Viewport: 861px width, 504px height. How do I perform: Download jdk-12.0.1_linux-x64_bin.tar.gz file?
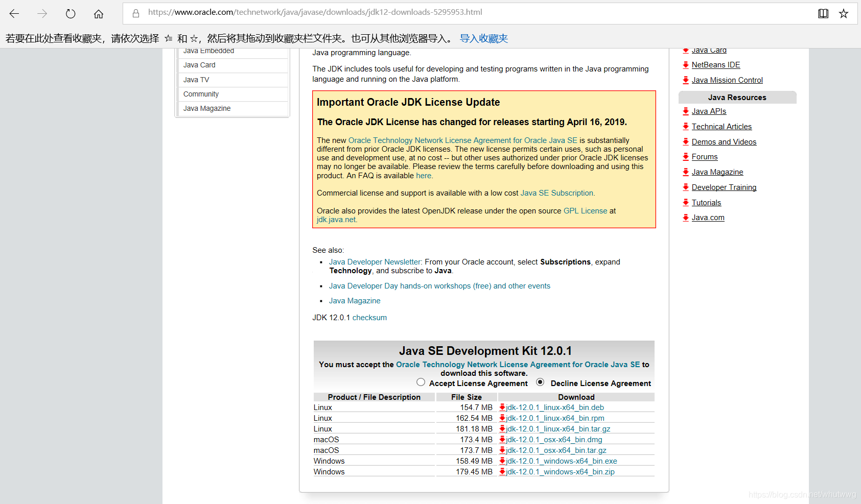click(558, 429)
